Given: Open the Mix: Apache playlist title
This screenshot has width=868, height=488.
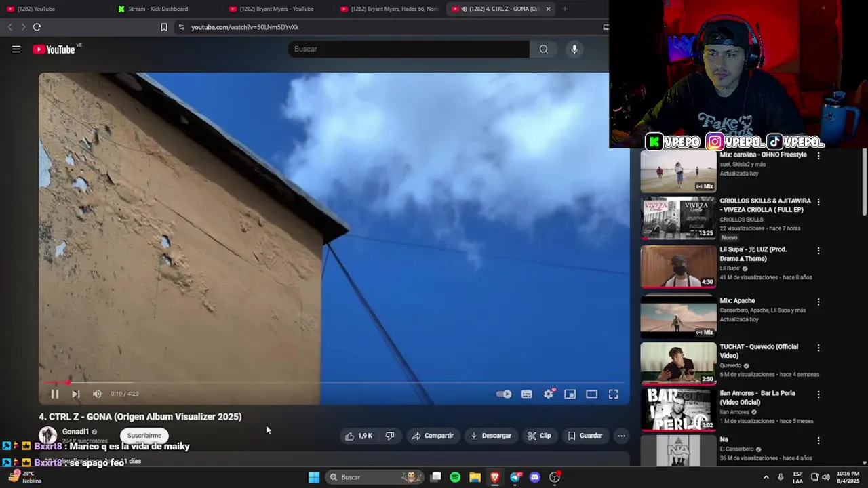Looking at the screenshot, I should [x=737, y=300].
